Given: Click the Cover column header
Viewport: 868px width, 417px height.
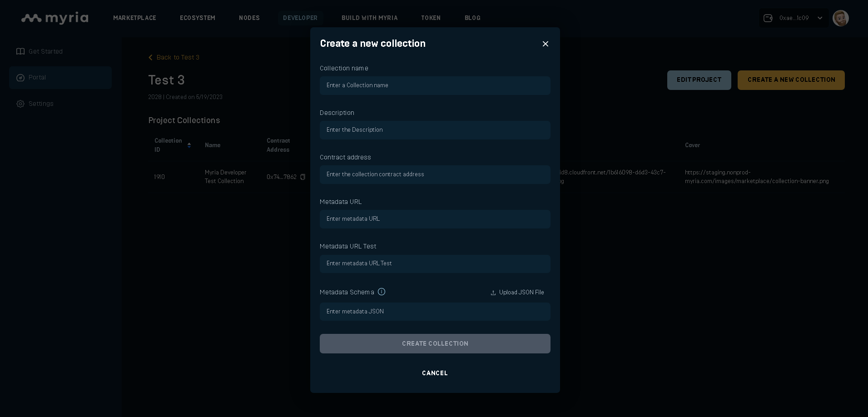Looking at the screenshot, I should tap(693, 145).
